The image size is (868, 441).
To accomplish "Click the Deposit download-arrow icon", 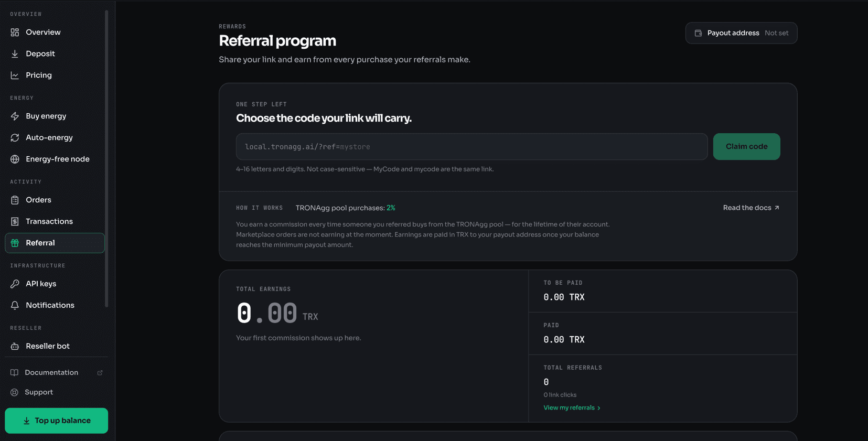I will (x=15, y=54).
